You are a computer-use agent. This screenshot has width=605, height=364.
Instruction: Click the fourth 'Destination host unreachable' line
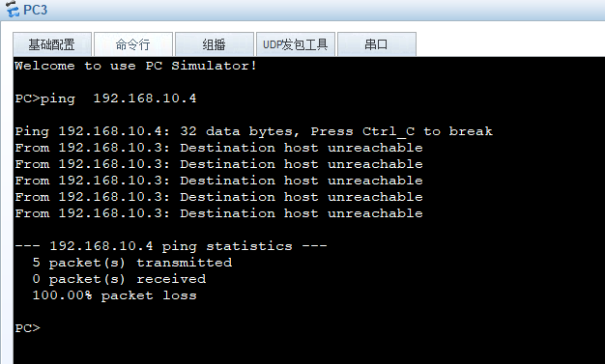click(x=218, y=197)
